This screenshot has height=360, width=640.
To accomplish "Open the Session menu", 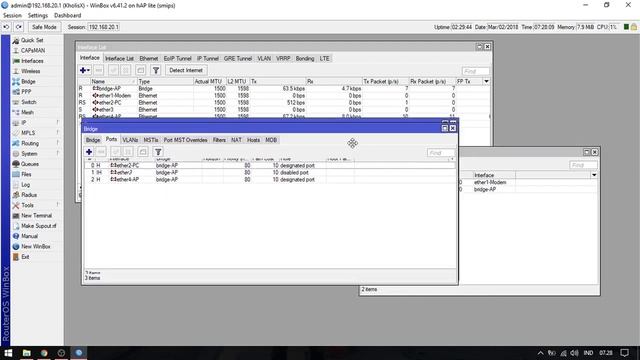I will pos(12,16).
